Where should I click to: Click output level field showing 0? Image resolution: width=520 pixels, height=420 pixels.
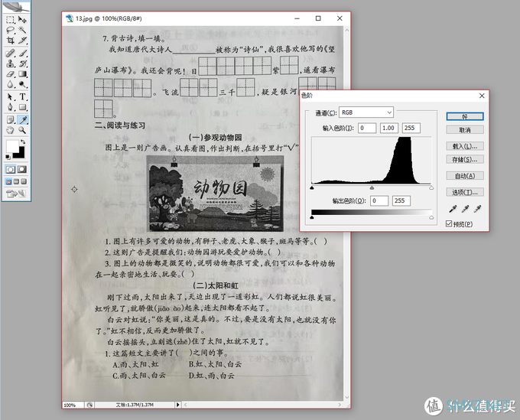point(379,200)
